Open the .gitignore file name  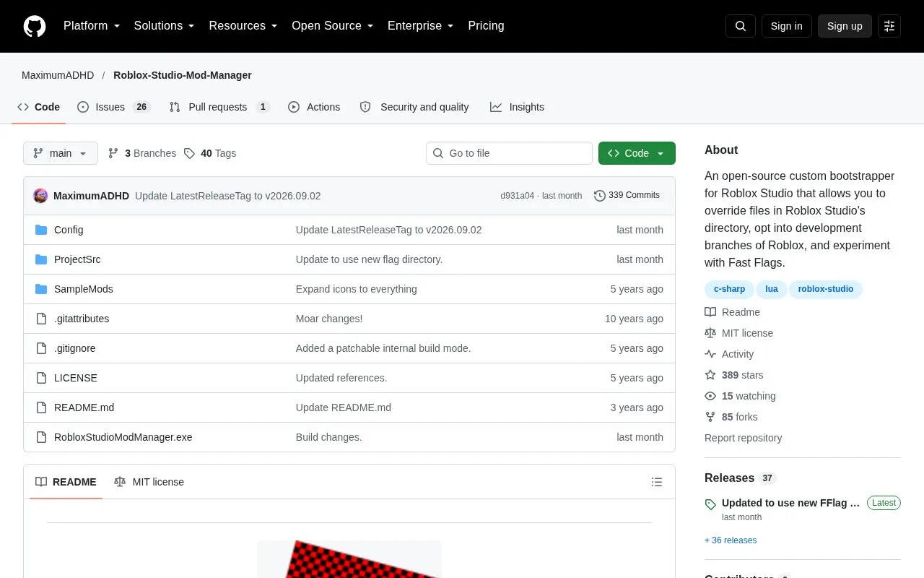74,348
